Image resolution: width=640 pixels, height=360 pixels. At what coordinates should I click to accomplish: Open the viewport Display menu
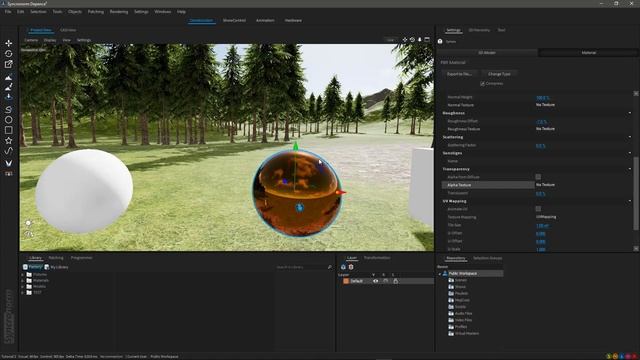50,40
